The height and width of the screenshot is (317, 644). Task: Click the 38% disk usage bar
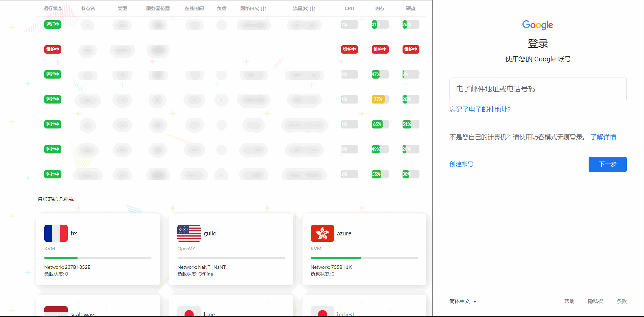(411, 174)
